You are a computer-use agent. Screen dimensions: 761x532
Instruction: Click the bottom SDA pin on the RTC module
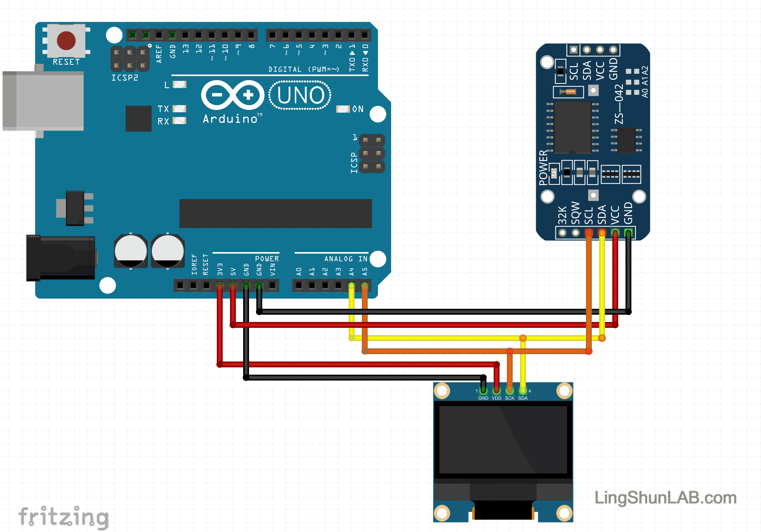tap(602, 233)
